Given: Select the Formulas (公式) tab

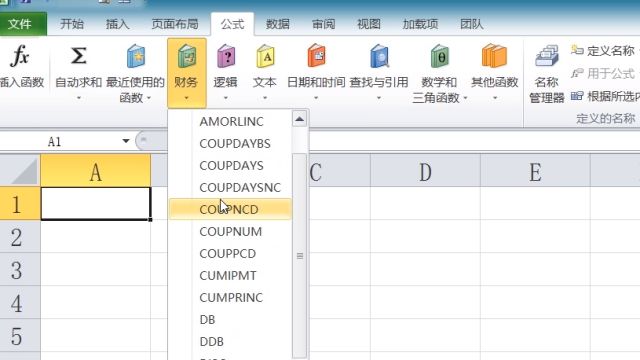Looking at the screenshot, I should [x=232, y=24].
